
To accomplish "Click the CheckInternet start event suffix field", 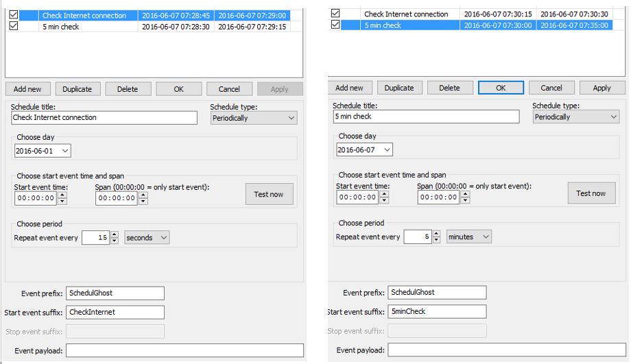I will pos(115,312).
